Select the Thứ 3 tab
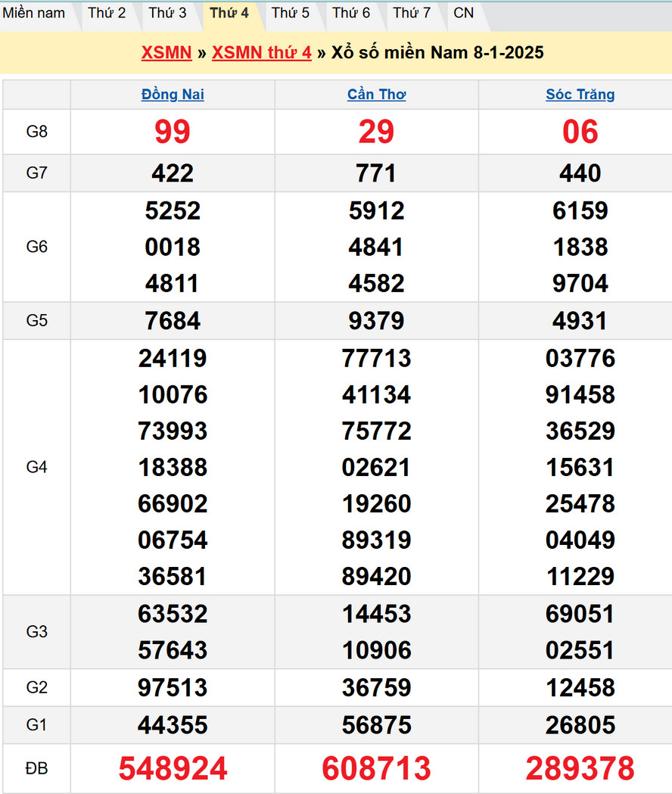 [x=167, y=13]
